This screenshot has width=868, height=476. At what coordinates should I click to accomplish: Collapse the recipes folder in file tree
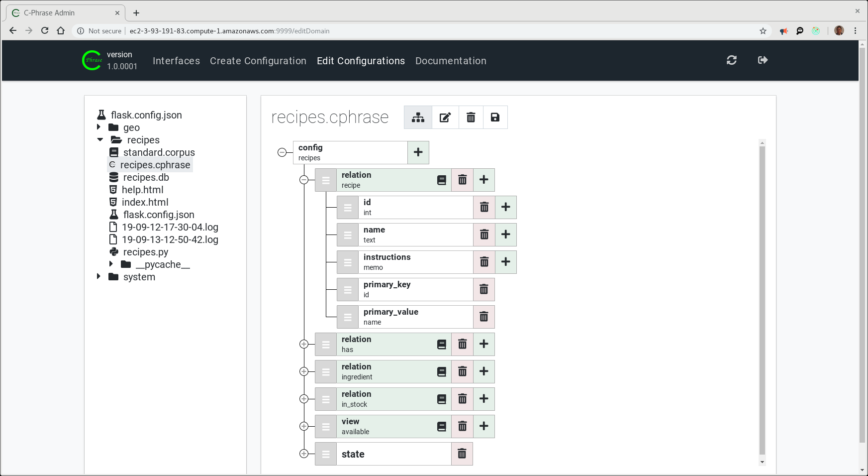(100, 140)
